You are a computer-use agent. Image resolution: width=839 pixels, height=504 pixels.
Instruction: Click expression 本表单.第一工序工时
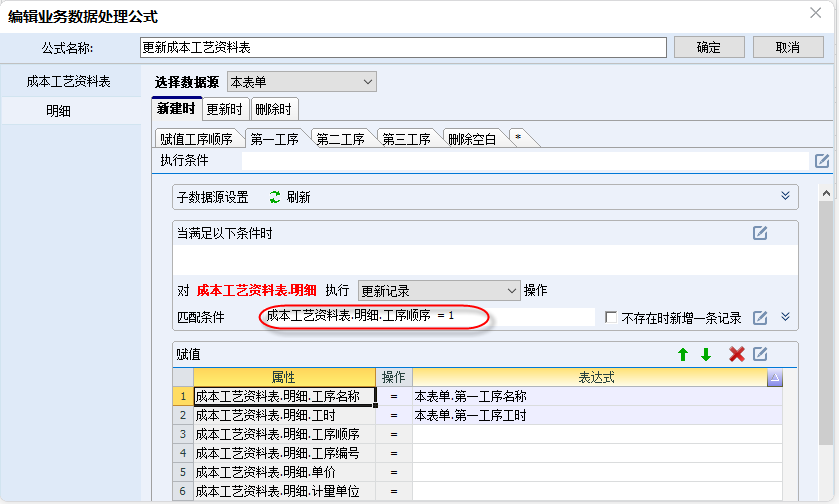coord(470,415)
